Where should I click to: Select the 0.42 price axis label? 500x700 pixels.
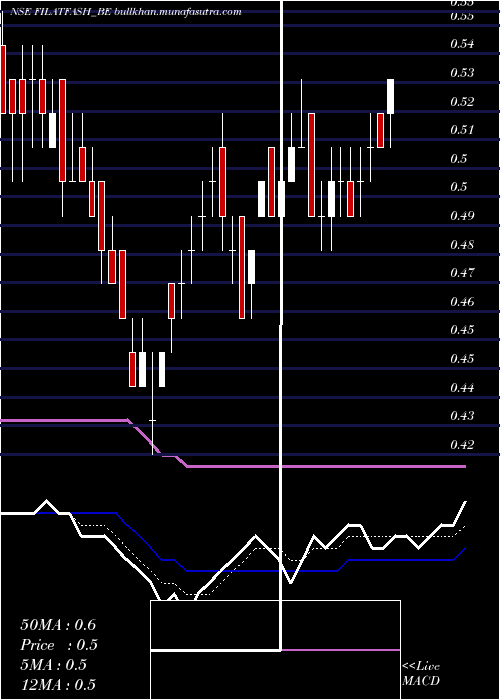pyautogui.click(x=462, y=445)
